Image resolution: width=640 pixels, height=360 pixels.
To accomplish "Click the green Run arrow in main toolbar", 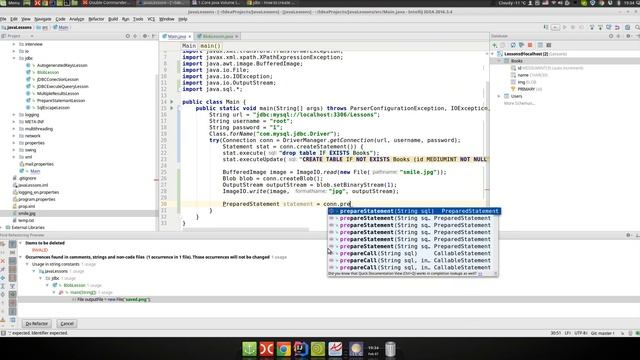I will pyautogui.click(x=564, y=27).
